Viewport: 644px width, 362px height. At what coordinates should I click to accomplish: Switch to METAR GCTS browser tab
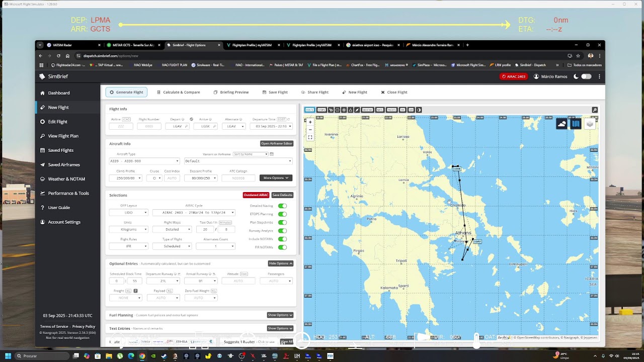(133, 45)
